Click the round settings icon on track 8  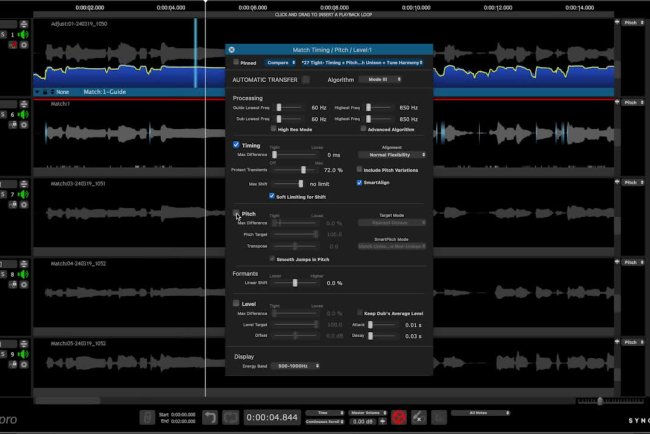click(24, 285)
